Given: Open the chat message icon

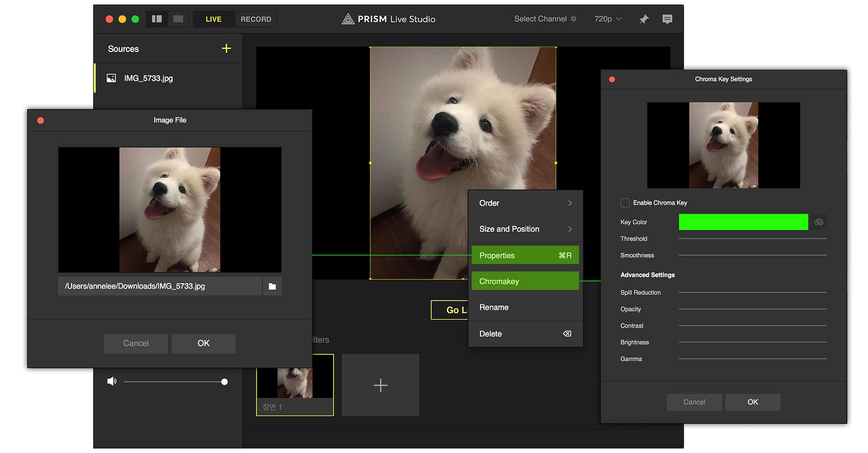Looking at the screenshot, I should point(667,19).
